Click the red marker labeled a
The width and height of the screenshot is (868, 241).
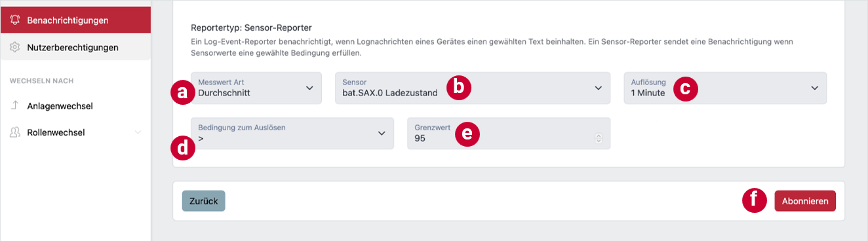[x=182, y=92]
